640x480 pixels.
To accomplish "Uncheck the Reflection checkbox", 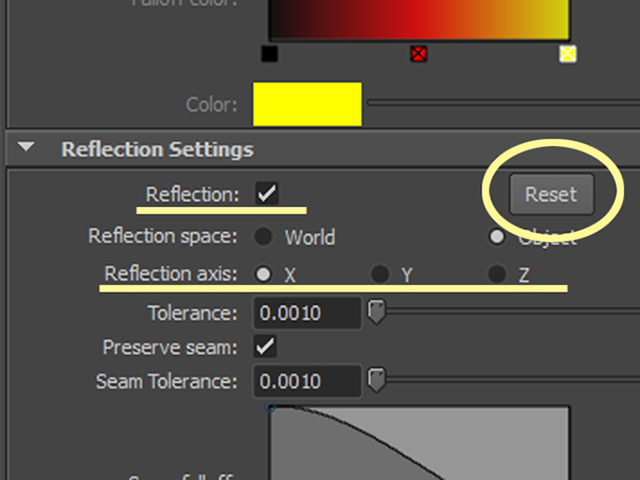I will [267, 193].
